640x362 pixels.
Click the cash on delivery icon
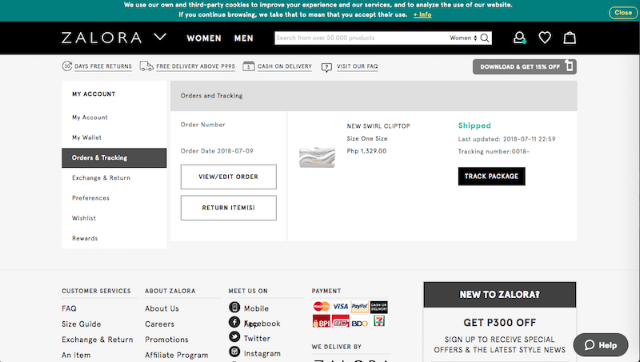[249, 66]
